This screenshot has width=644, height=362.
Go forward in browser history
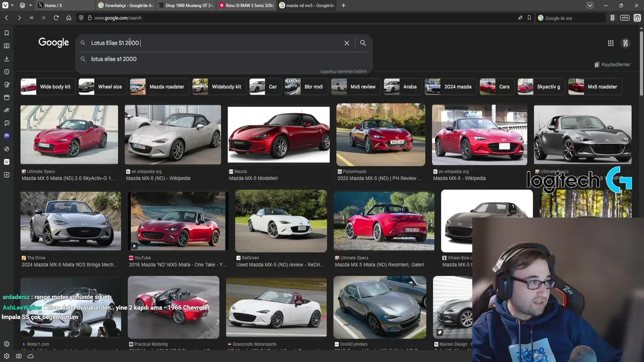(x=19, y=18)
